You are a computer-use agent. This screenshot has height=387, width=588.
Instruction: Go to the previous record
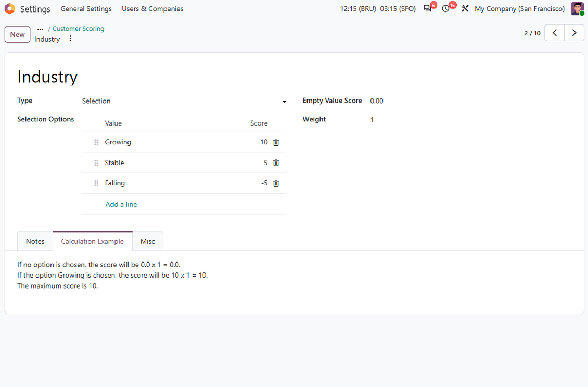[554, 33]
